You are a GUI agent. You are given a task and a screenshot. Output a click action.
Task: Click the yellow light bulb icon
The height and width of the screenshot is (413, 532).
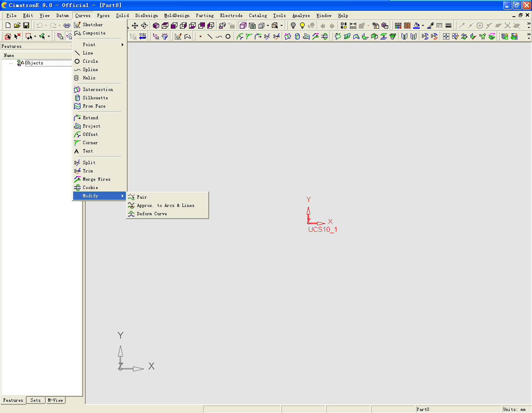(302, 26)
